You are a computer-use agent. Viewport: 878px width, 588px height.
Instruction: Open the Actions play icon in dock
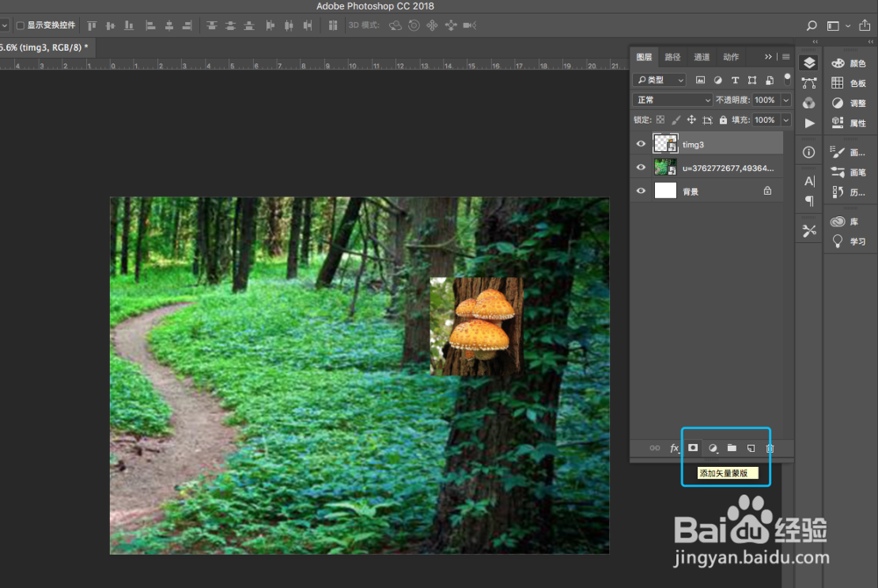pyautogui.click(x=810, y=124)
